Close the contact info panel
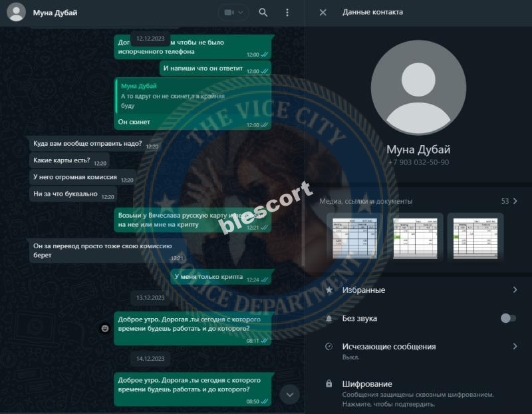The width and height of the screenshot is (532, 414). coord(323,13)
